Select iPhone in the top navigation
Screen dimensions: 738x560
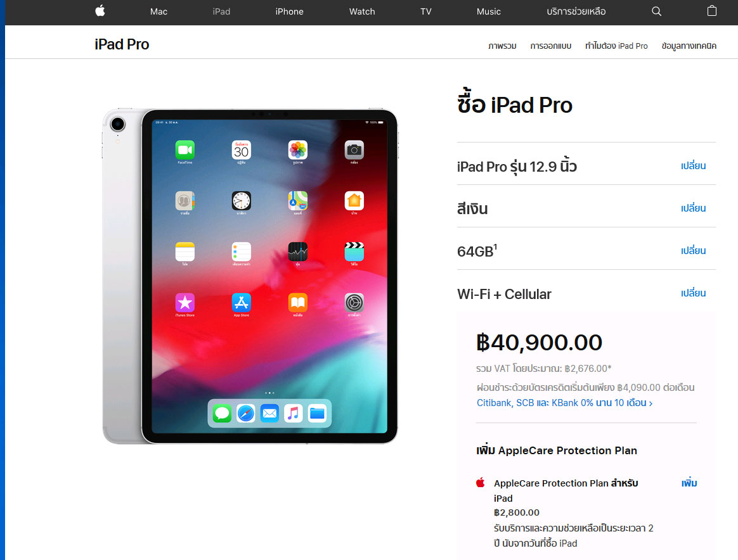point(290,11)
